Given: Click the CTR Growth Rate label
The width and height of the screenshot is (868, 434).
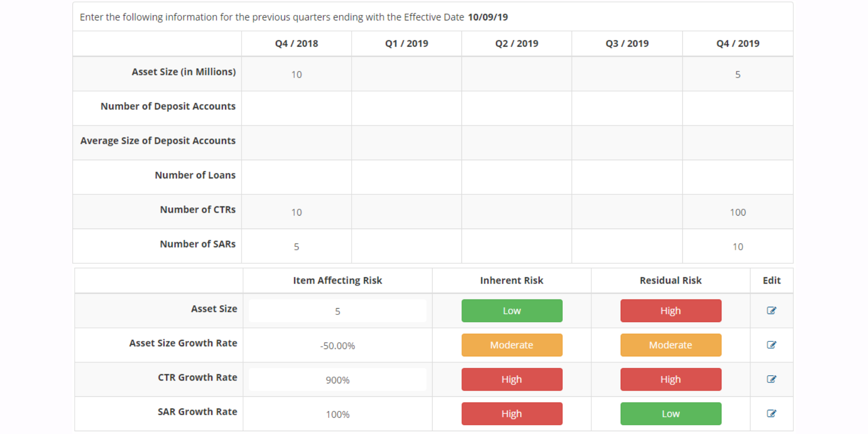Looking at the screenshot, I should pos(198,377).
